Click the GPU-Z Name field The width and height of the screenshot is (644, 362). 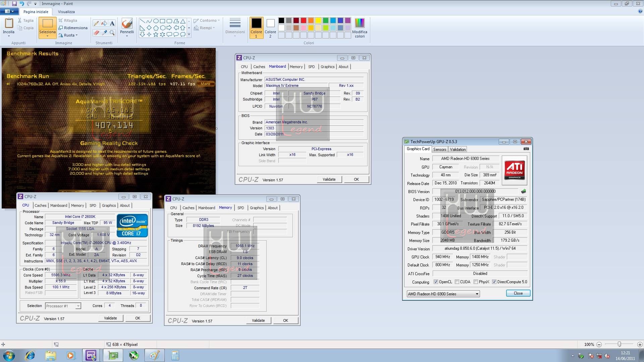(x=465, y=159)
